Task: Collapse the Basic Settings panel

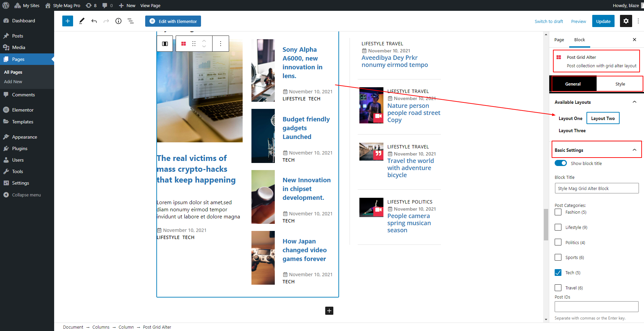Action: point(634,150)
